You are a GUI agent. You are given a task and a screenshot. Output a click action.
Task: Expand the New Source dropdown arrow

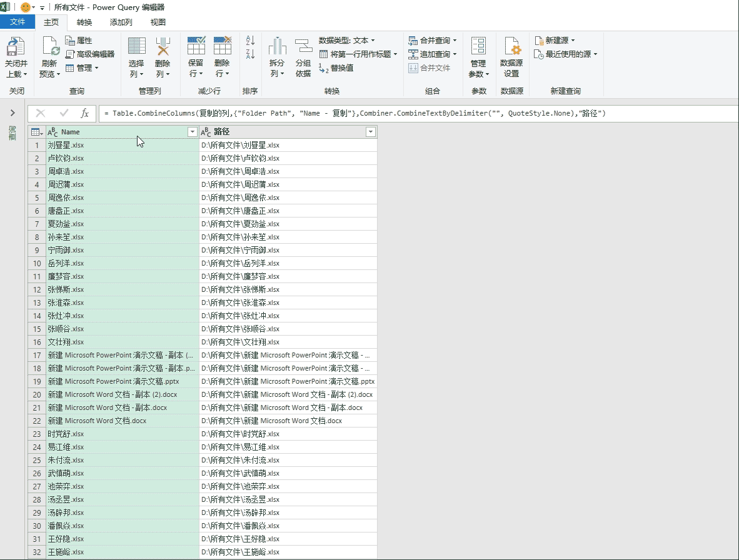click(573, 41)
